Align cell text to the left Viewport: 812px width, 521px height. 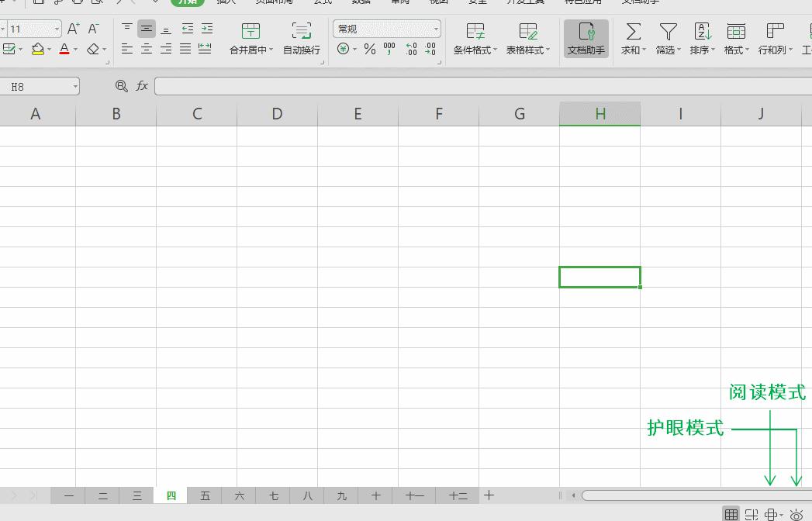click(127, 49)
